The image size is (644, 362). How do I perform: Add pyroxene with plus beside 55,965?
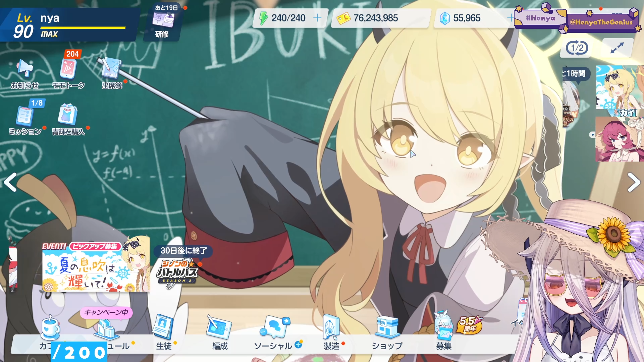click(511, 18)
